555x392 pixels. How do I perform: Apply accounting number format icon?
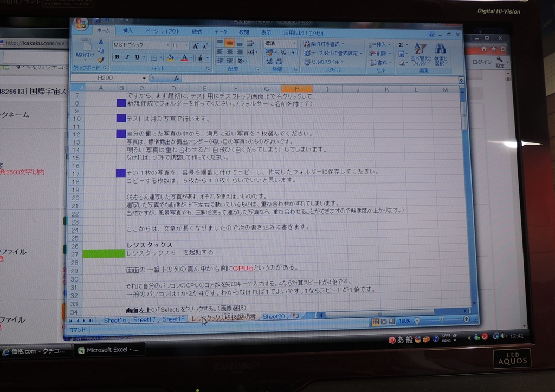coord(269,53)
